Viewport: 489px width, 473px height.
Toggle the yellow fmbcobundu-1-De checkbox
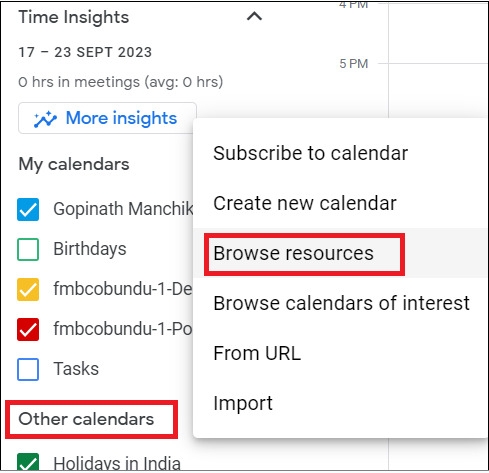(x=28, y=289)
